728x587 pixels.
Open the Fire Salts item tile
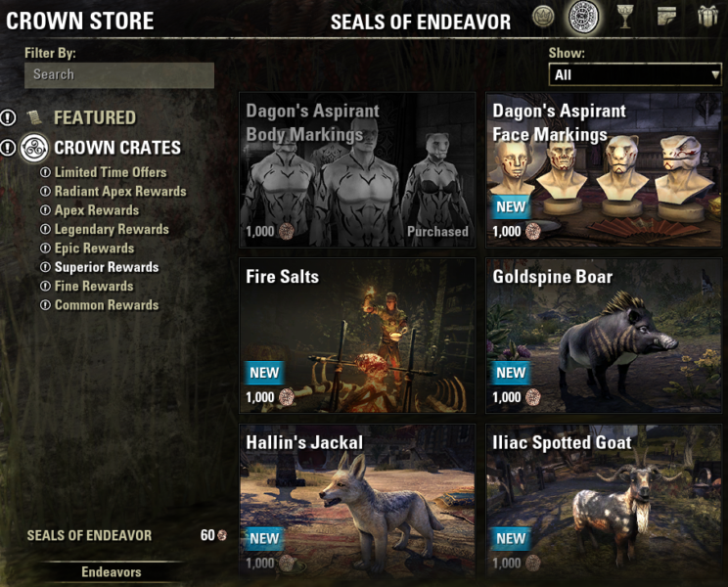click(357, 336)
